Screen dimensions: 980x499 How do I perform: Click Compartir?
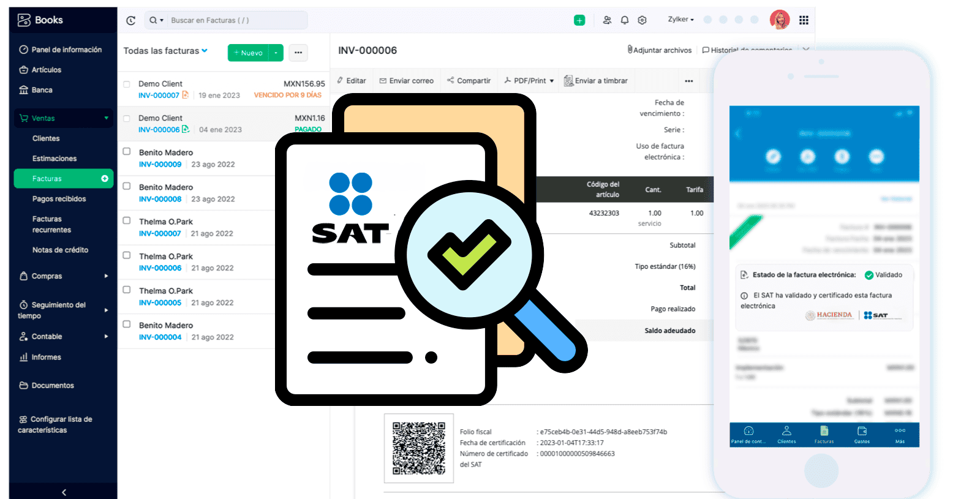pyautogui.click(x=469, y=81)
